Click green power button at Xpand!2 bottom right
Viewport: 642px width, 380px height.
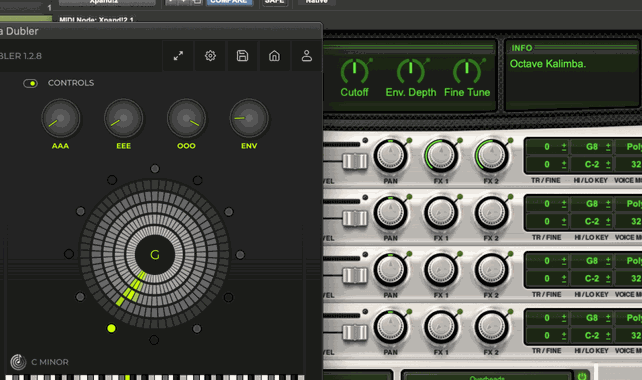pyautogui.click(x=582, y=376)
